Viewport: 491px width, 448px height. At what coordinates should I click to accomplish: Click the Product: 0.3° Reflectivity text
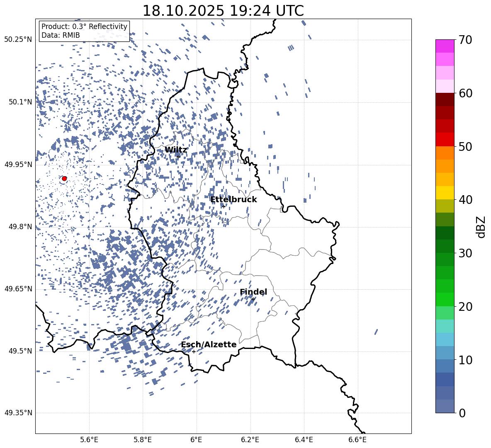[84, 27]
